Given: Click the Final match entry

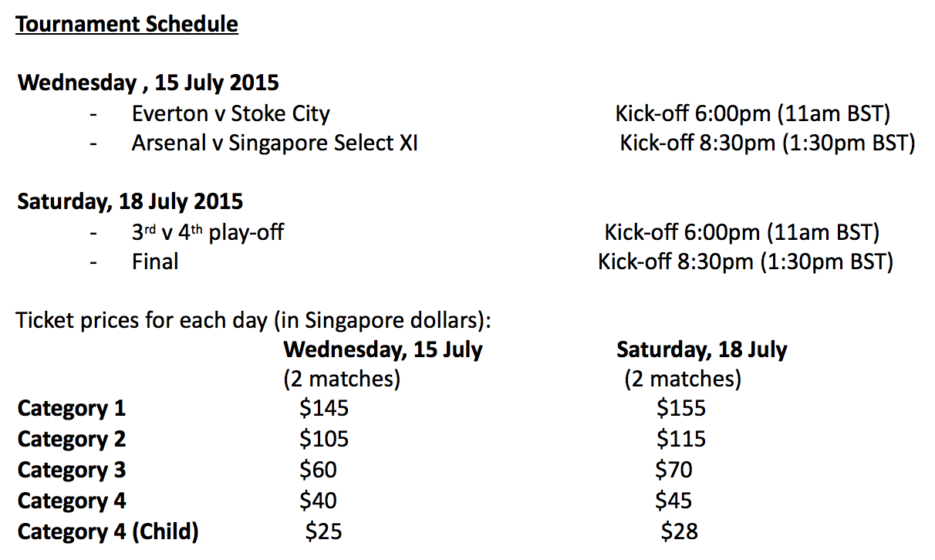Looking at the screenshot, I should tap(155, 261).
